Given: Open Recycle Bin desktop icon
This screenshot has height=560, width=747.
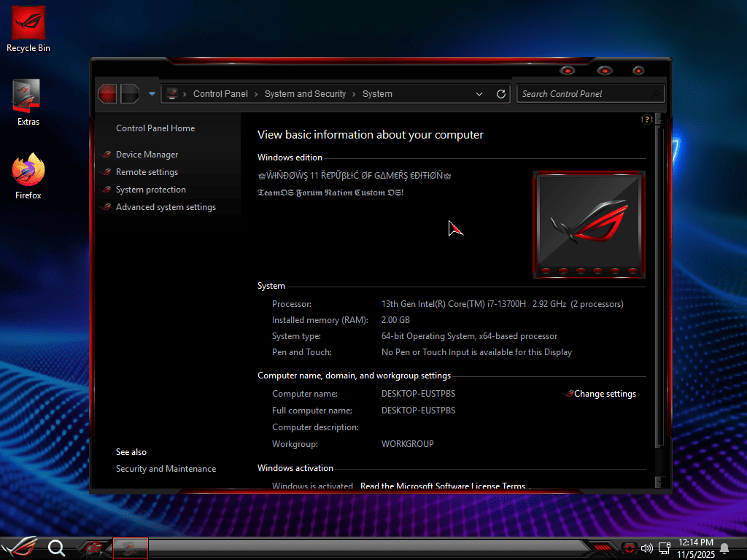Looking at the screenshot, I should [x=28, y=29].
